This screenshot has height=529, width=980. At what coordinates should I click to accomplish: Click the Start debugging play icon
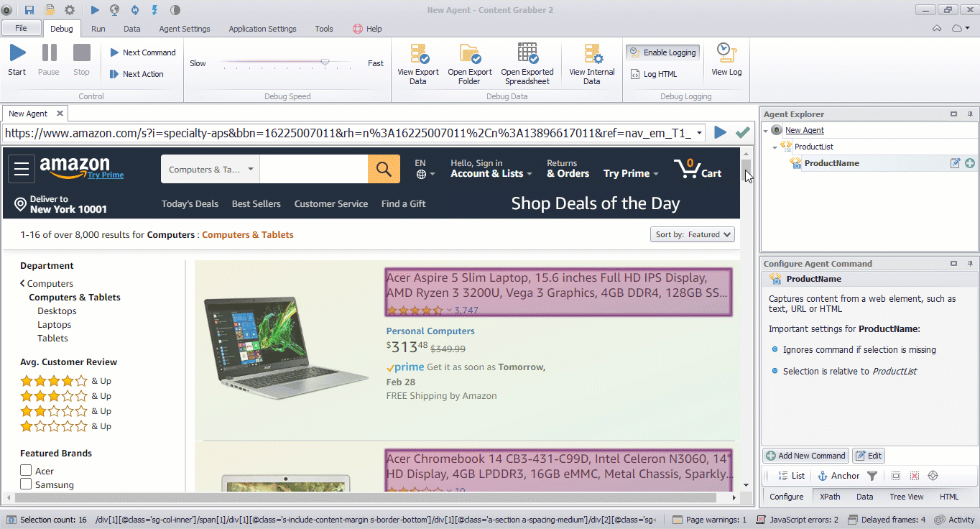pyautogui.click(x=17, y=54)
